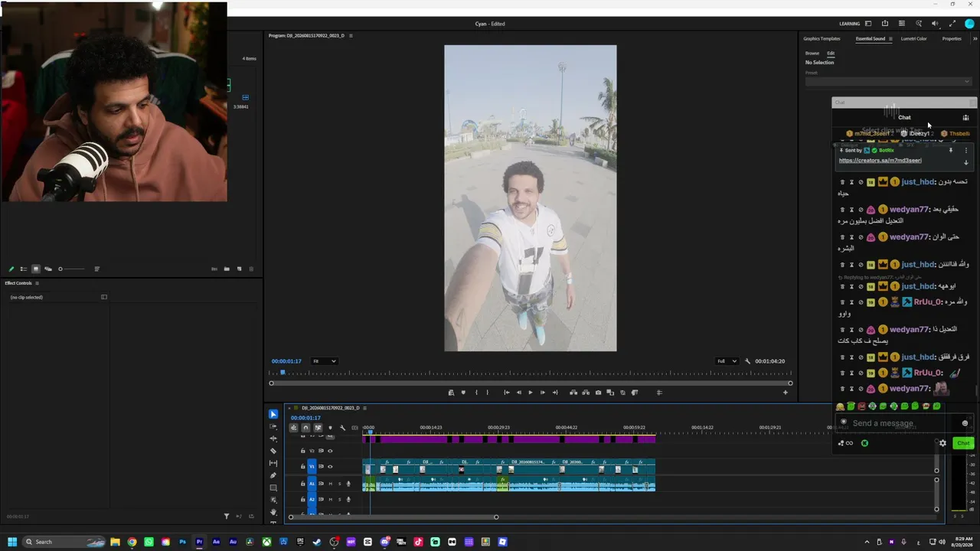980x551 pixels.
Task: Toggle Linked Selection in timeline
Action: [318, 428]
